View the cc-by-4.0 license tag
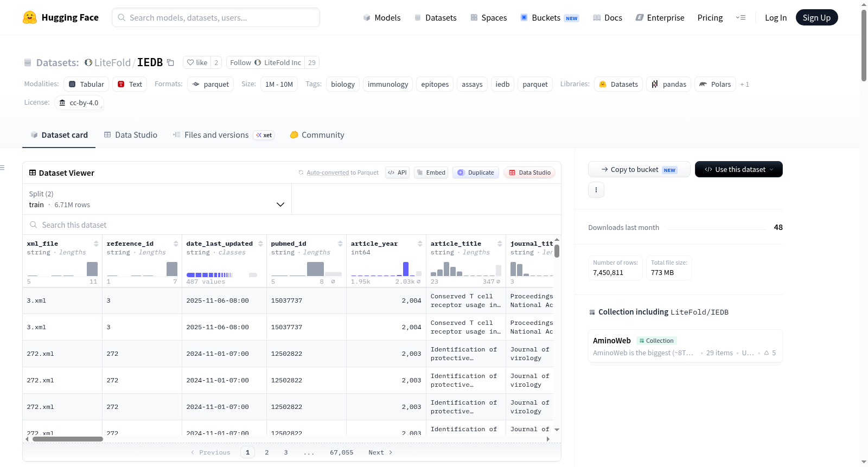The height and width of the screenshot is (467, 868). tap(79, 103)
